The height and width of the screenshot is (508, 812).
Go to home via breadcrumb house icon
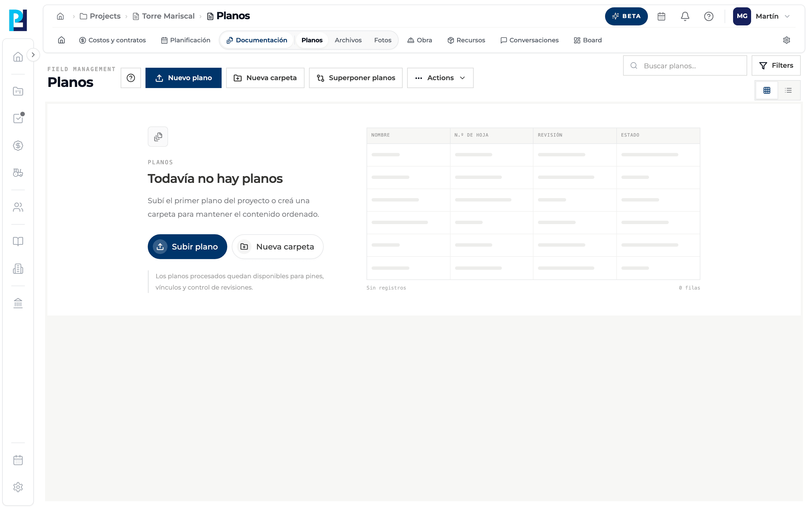(60, 16)
